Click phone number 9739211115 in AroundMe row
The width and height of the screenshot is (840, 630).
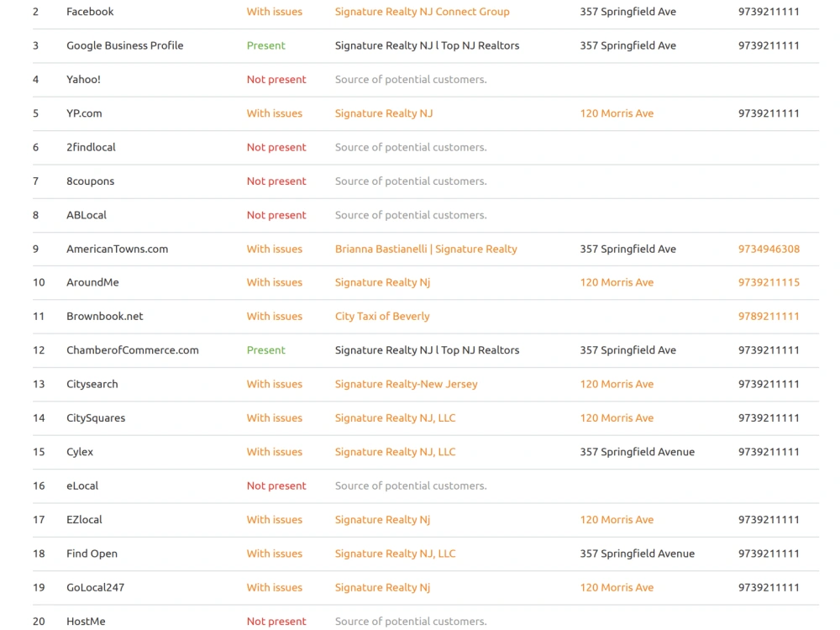pyautogui.click(x=769, y=281)
